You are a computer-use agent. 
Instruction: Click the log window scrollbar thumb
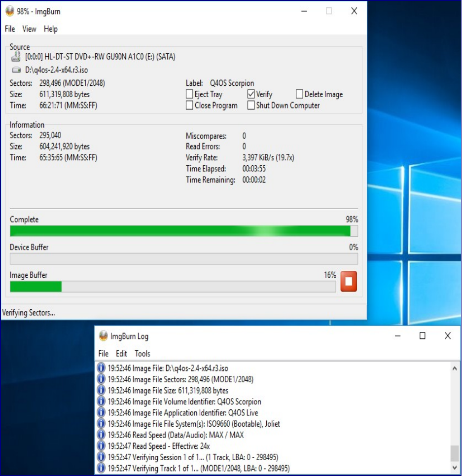(x=455, y=453)
